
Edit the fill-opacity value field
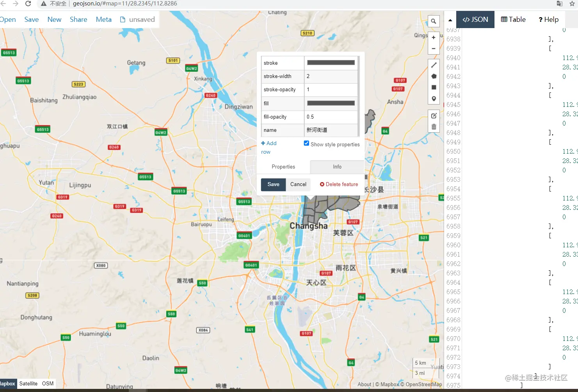pyautogui.click(x=331, y=117)
